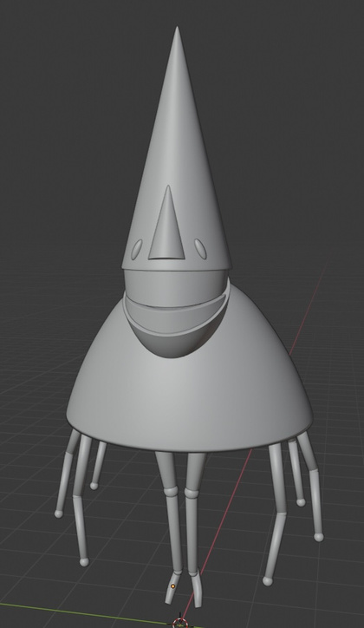Click the ball tip of lowest right leg
364x628 pixels.
(267, 581)
